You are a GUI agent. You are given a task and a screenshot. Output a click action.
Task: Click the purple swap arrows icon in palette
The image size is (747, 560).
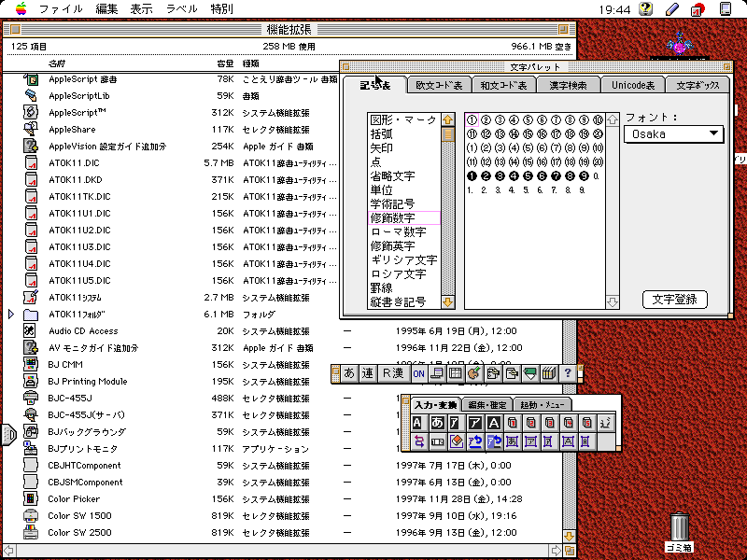pos(418,440)
